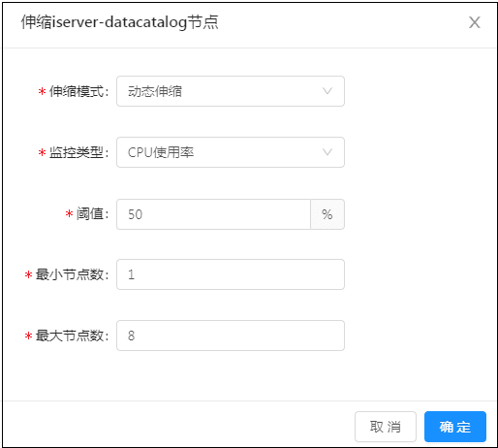Click the red asterisk beside 最大节点数

(28, 336)
